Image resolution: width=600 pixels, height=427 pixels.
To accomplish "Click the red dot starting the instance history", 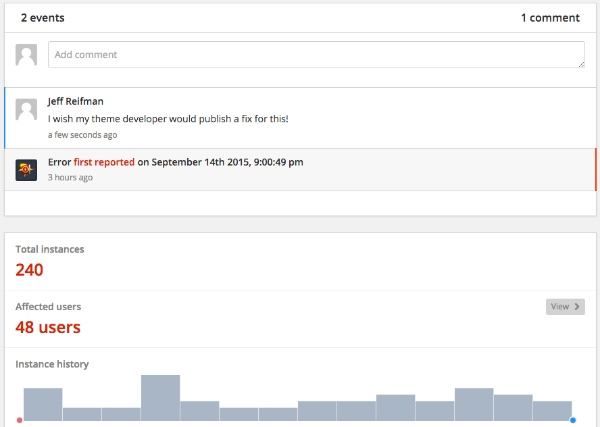I will (x=19, y=420).
